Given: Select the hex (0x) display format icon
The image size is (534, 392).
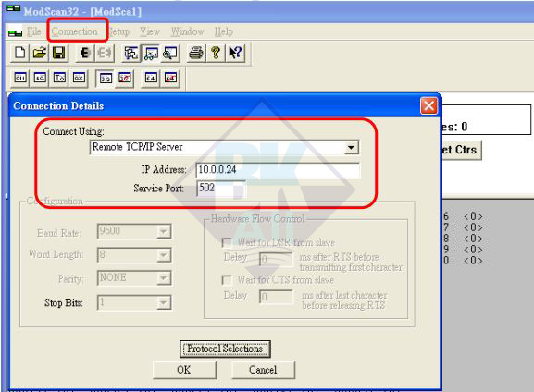Looking at the screenshot, I should click(79, 78).
